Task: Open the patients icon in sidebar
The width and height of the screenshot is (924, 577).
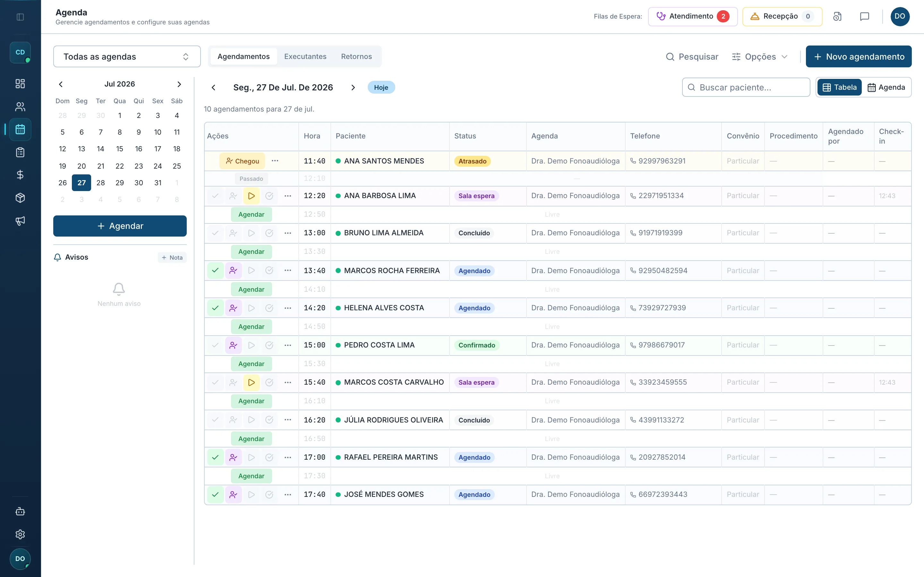Action: (x=20, y=106)
